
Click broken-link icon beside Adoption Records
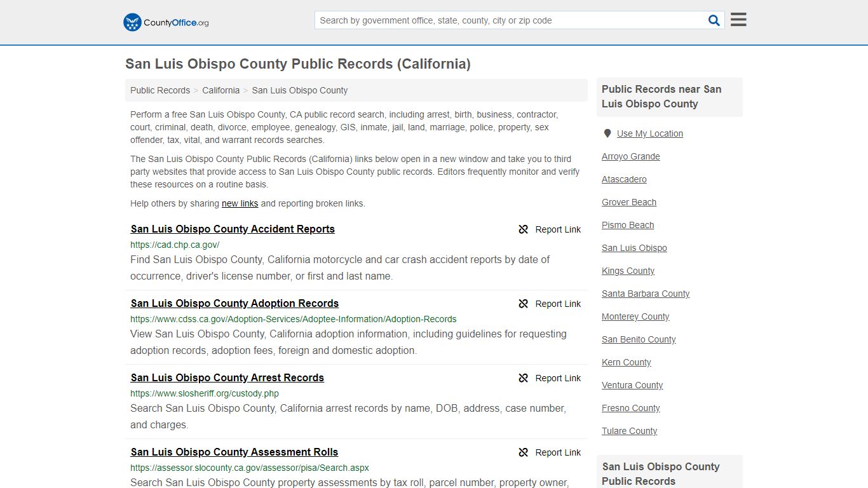coord(524,304)
